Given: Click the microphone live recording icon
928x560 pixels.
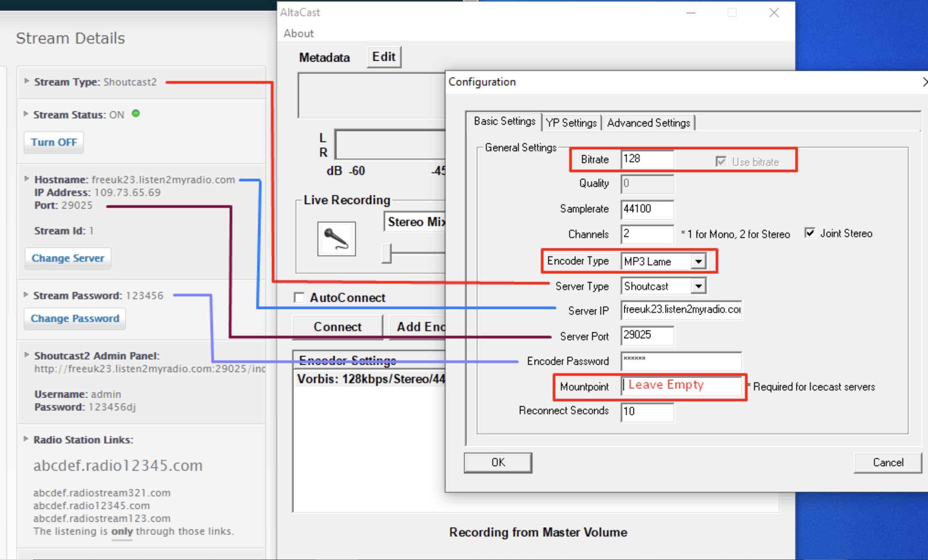Looking at the screenshot, I should click(x=336, y=239).
